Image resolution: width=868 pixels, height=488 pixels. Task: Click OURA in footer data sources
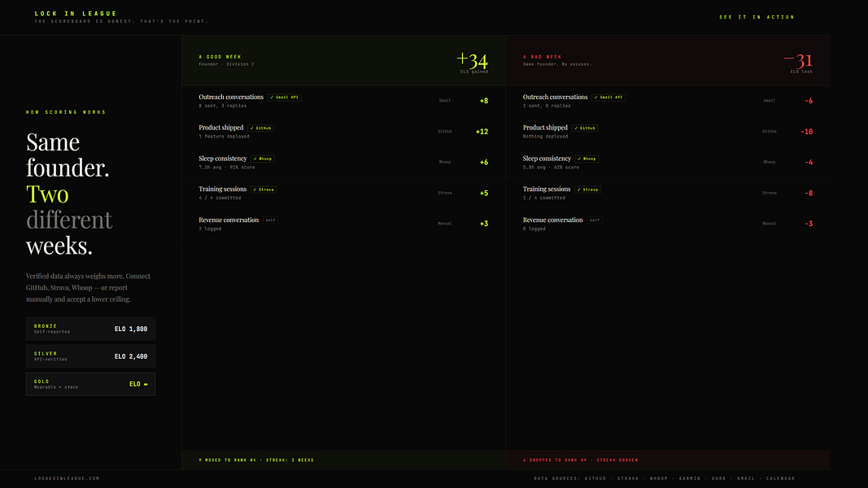(718, 478)
